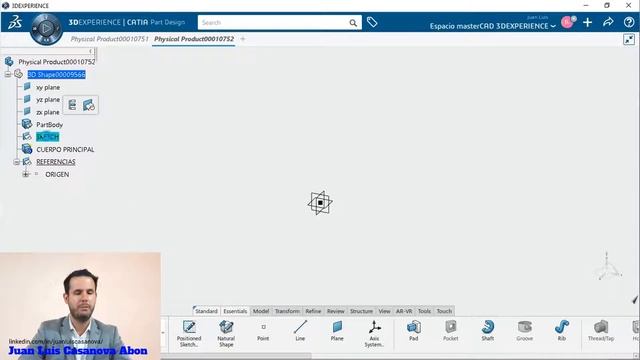Image resolution: width=640 pixels, height=360 pixels.
Task: Select the Axis System tool
Action: click(374, 333)
